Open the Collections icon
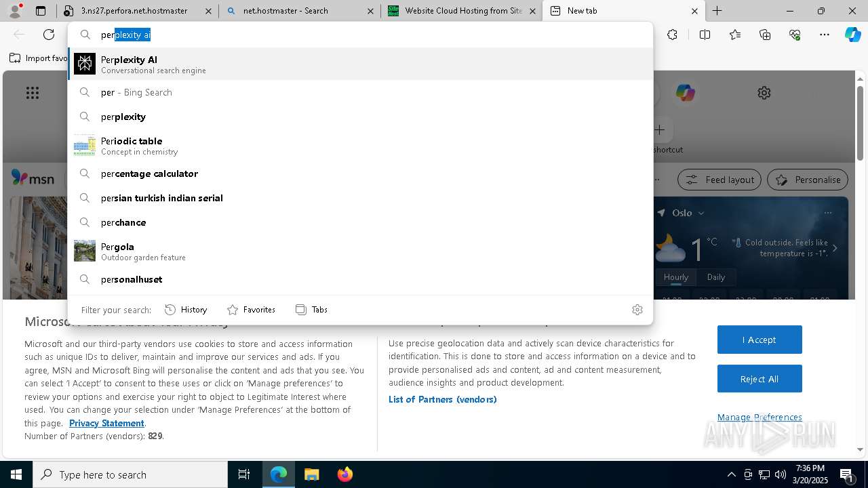Viewport: 868px width, 488px height. 765,35
